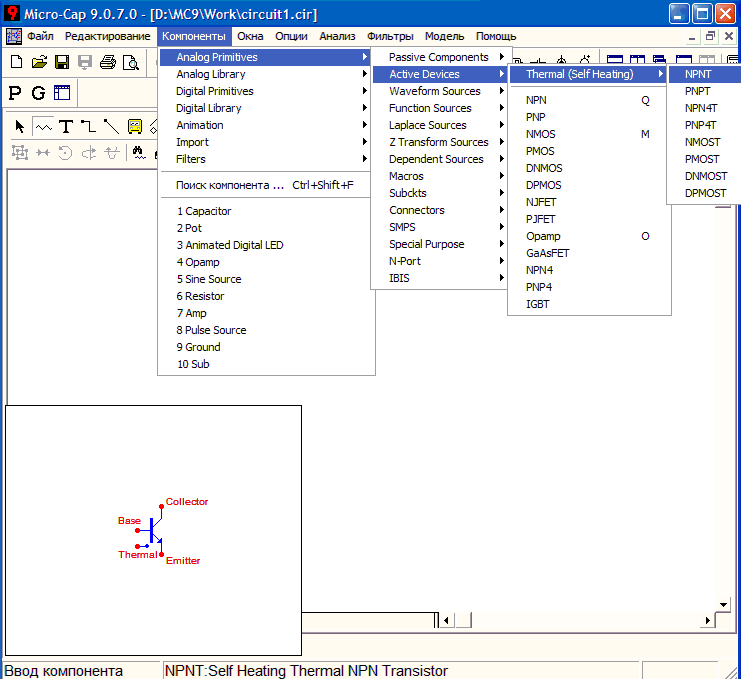
Task: Expand the Special Purpose submenu
Action: pos(440,244)
